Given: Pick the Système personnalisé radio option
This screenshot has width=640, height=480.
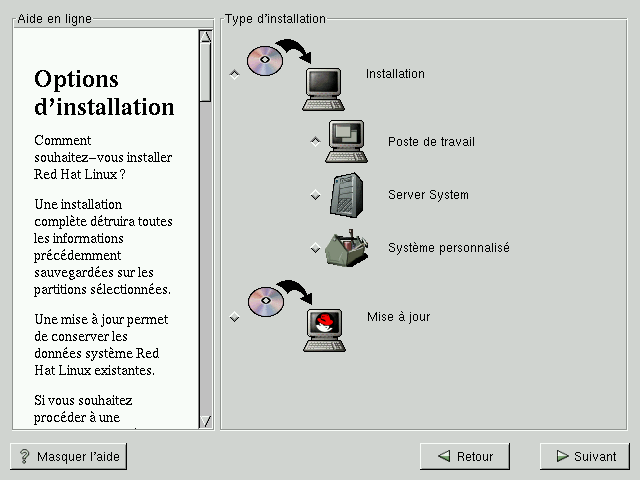Looking at the screenshot, I should pos(315,248).
